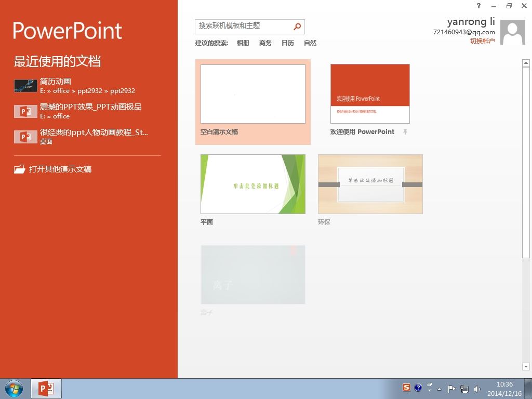Click the blue help tray icon
532x399 pixels.
pos(418,388)
